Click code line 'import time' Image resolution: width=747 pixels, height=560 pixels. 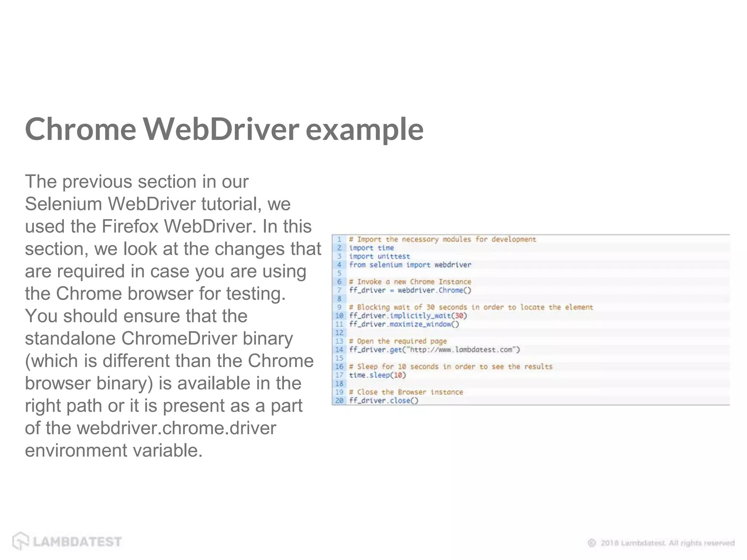(371, 248)
